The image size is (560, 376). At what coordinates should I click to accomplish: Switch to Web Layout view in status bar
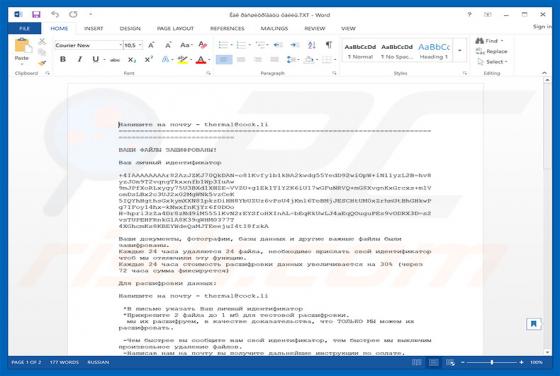click(450, 362)
